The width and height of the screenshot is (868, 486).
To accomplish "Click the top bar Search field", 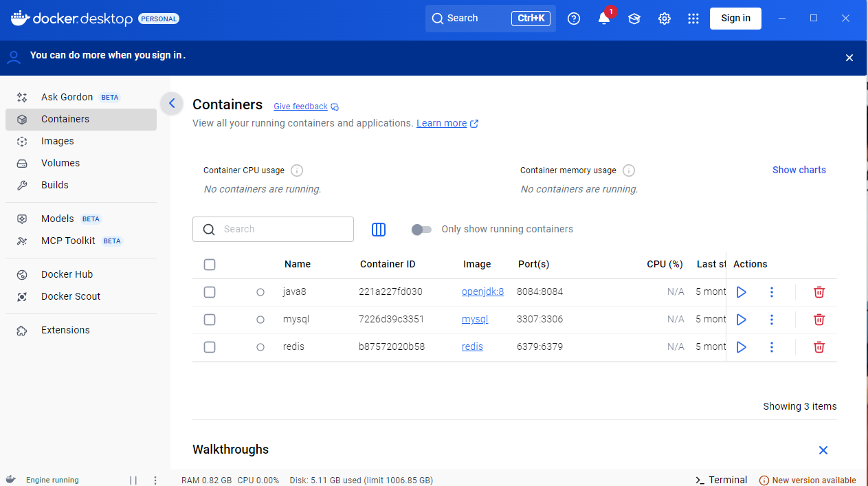I will click(x=491, y=19).
